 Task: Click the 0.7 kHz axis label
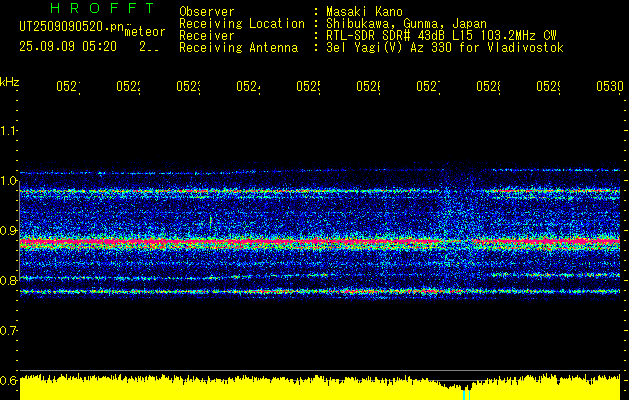(x=9, y=330)
